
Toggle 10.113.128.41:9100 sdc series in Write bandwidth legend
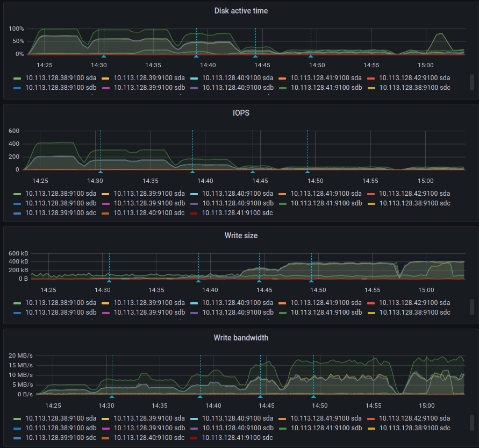click(237, 438)
